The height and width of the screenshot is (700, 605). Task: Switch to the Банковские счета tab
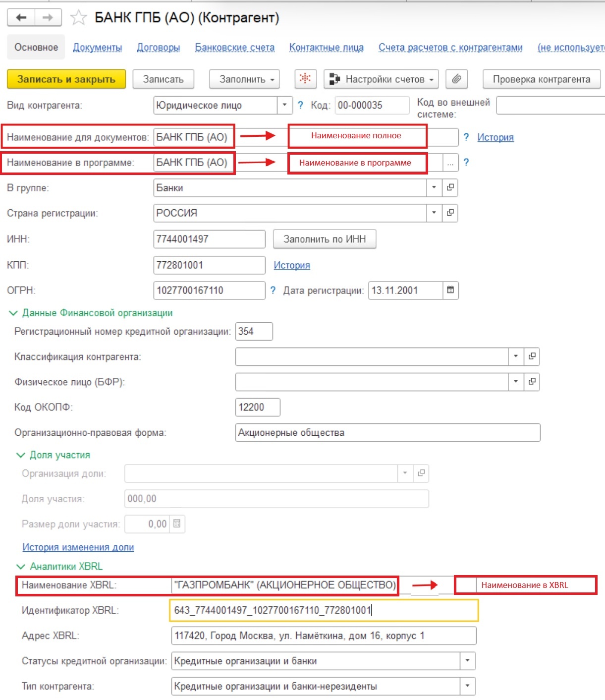coord(234,48)
